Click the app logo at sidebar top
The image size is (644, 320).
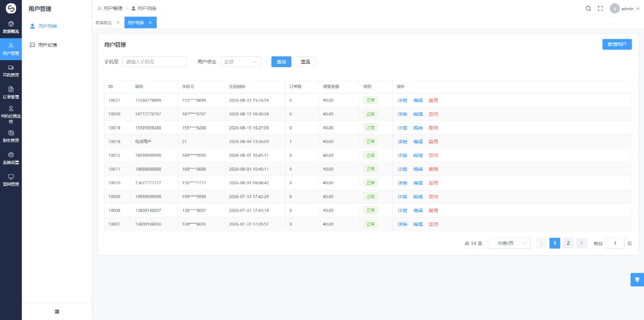(11, 8)
